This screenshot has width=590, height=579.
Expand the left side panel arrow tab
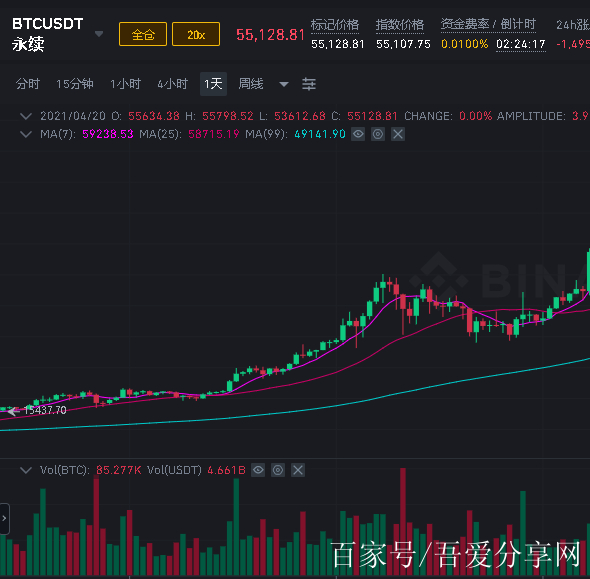(4, 518)
